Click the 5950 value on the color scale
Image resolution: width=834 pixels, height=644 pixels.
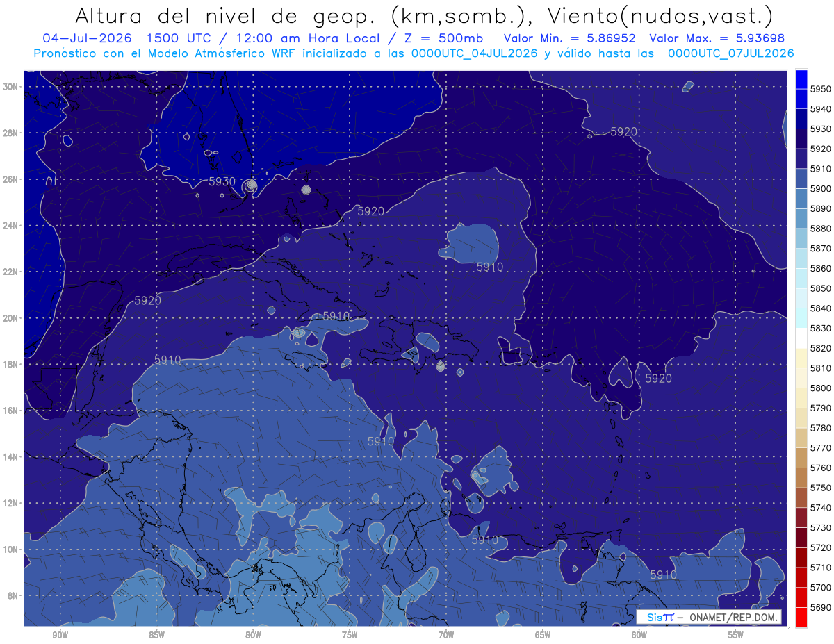click(821, 89)
